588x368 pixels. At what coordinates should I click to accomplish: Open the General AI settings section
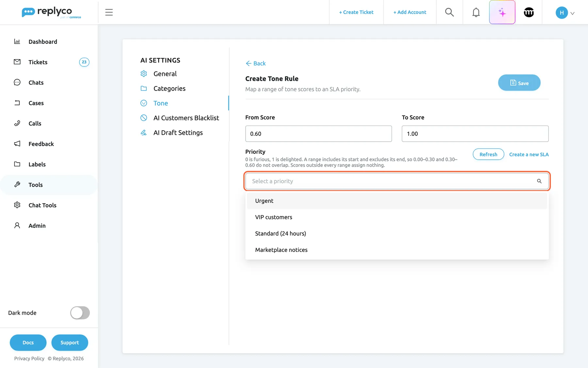(x=165, y=74)
